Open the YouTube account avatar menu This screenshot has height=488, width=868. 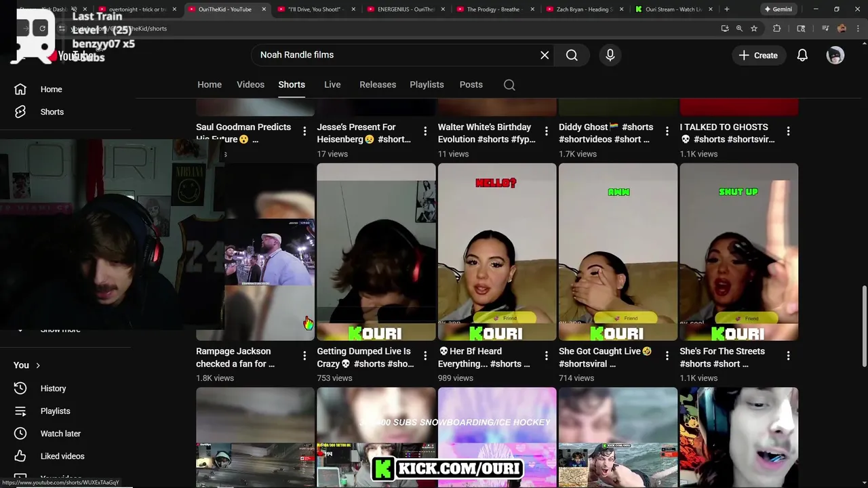(835, 55)
